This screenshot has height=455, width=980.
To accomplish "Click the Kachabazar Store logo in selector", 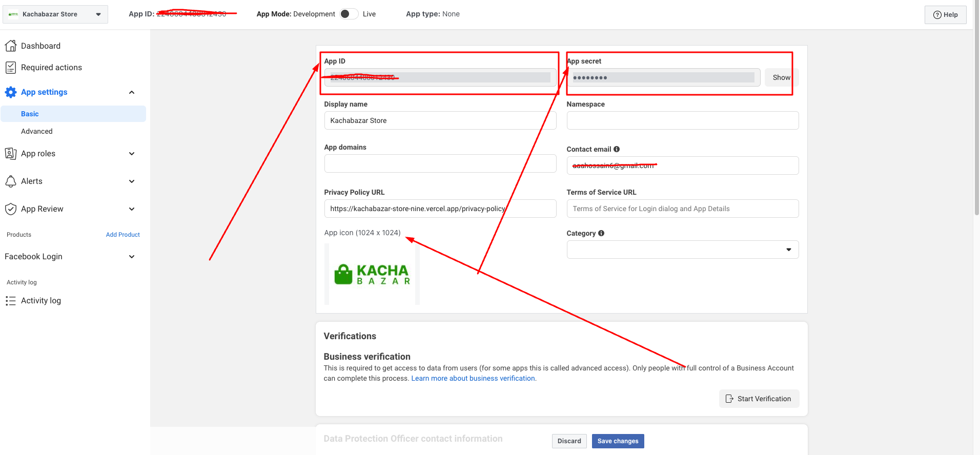I will (13, 14).
